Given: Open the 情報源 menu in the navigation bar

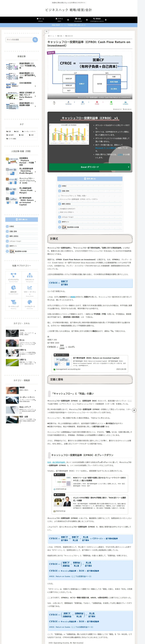Looking at the screenshot, I should click(x=97, y=20).
